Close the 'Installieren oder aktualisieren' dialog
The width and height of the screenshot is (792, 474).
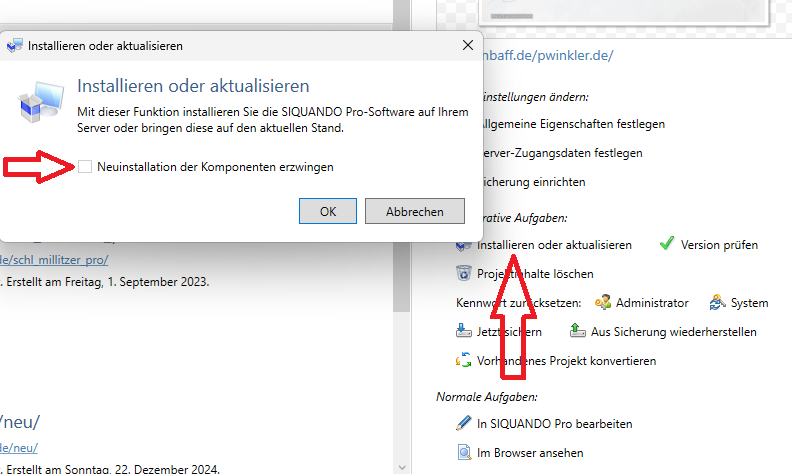(x=468, y=45)
